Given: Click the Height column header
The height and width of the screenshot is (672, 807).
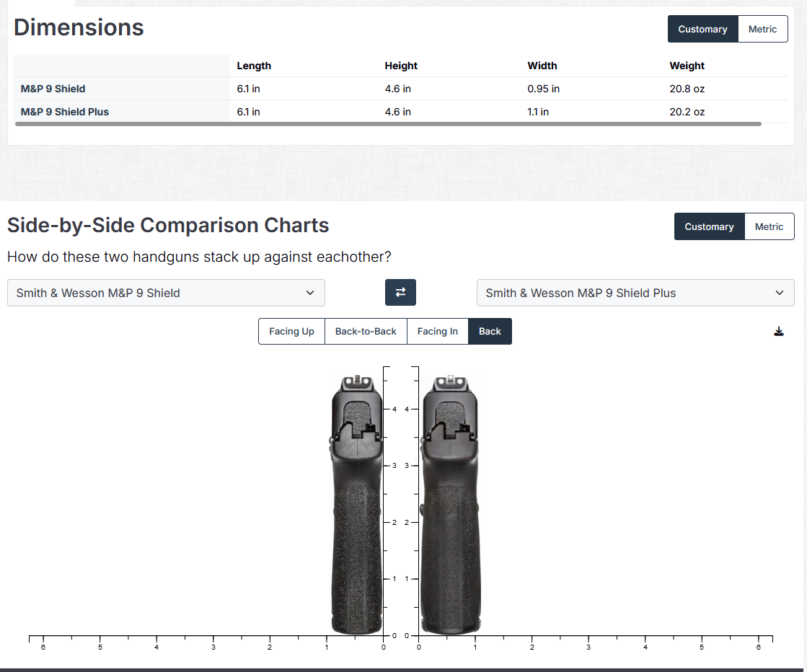Looking at the screenshot, I should point(401,66).
